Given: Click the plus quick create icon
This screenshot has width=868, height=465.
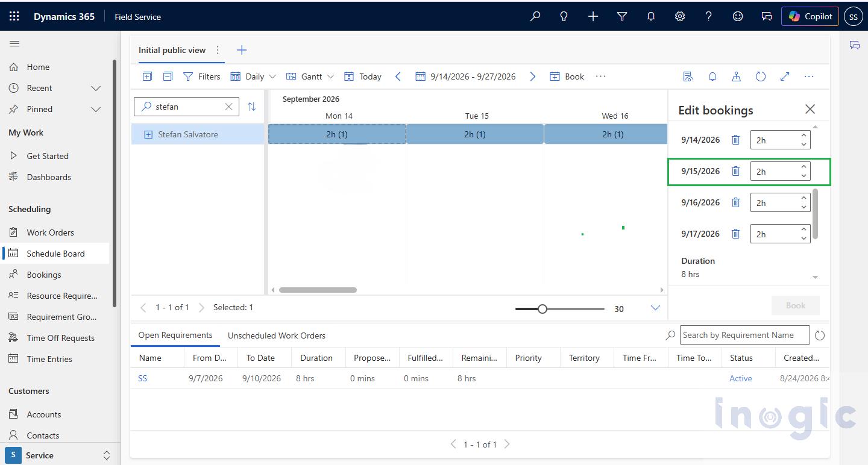Looking at the screenshot, I should coord(593,16).
